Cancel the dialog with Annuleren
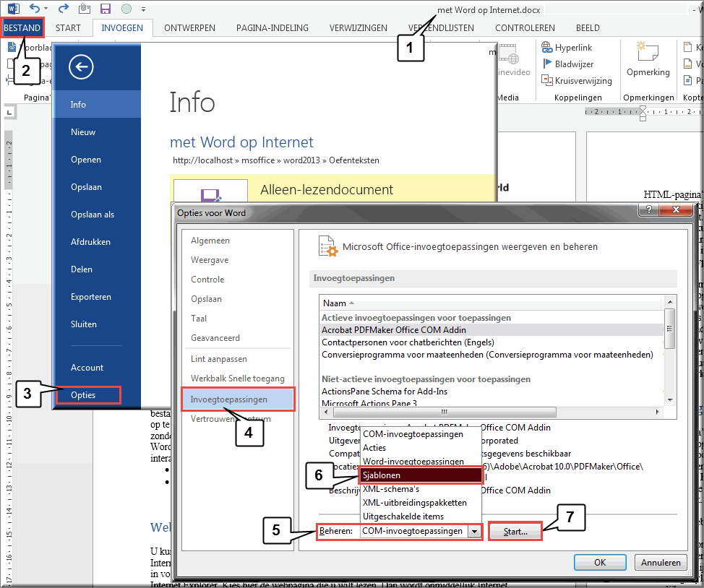 pyautogui.click(x=661, y=563)
